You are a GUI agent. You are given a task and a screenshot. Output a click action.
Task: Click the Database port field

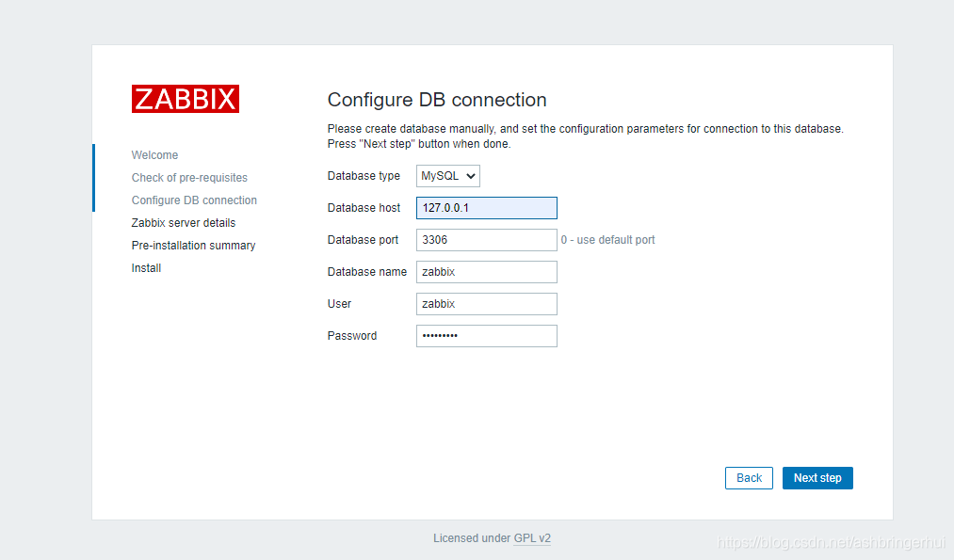pos(486,240)
